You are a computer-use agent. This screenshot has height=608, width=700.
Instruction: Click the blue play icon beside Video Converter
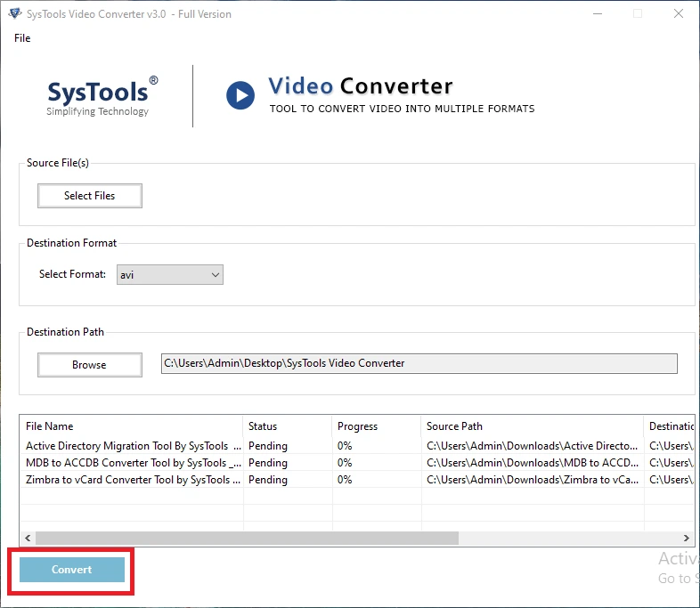click(240, 95)
